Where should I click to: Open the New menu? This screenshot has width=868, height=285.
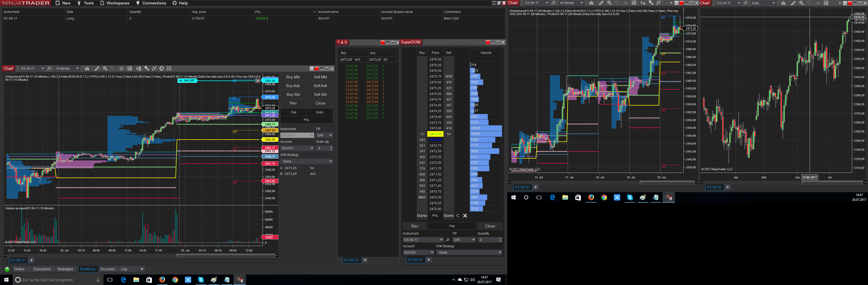point(63,3)
